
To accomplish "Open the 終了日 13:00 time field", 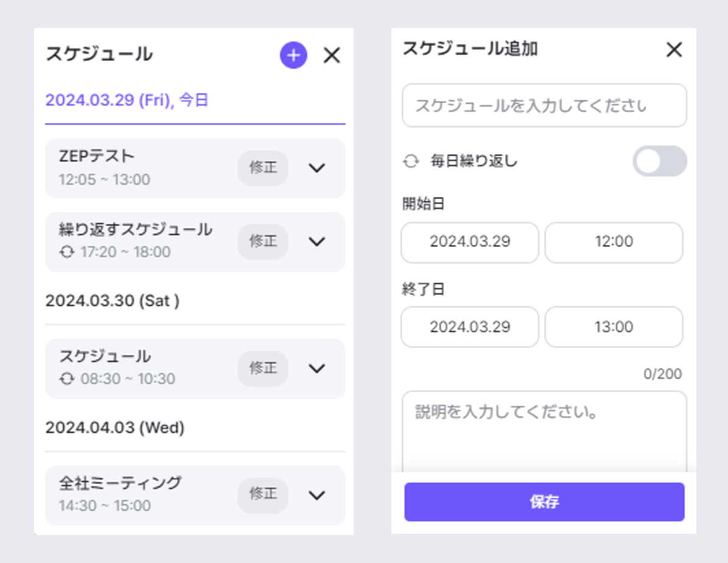I will coord(613,327).
